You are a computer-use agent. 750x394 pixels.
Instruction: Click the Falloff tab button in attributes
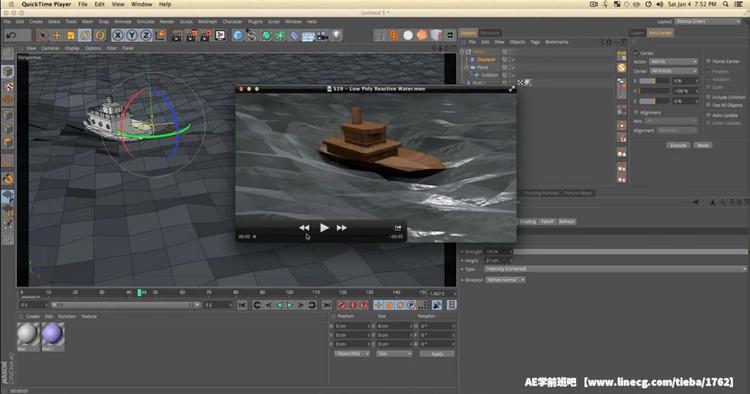(547, 221)
